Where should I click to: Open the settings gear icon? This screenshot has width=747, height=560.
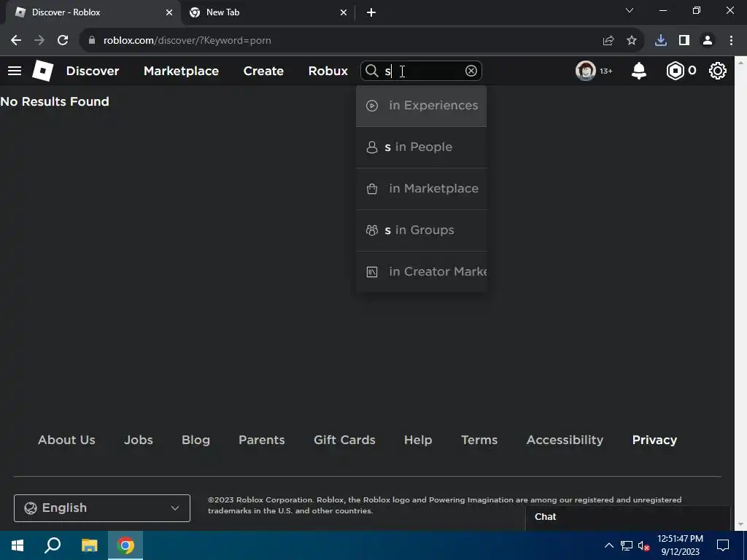pos(718,71)
